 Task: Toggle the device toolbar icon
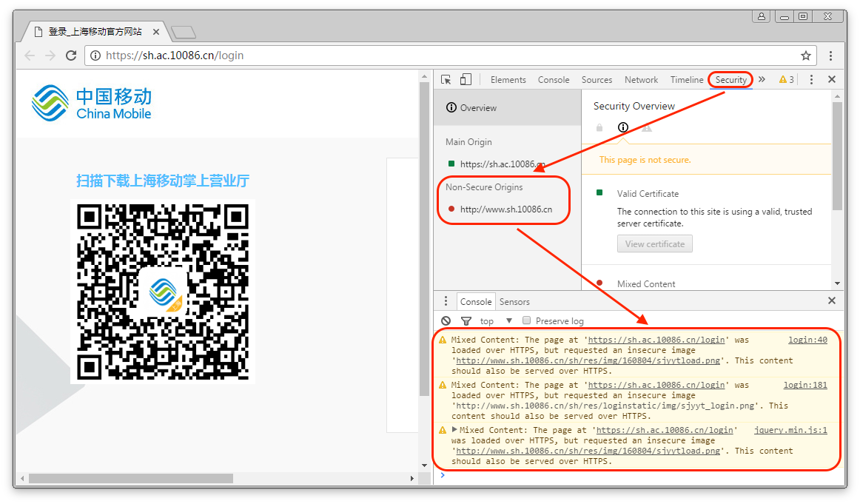point(466,79)
